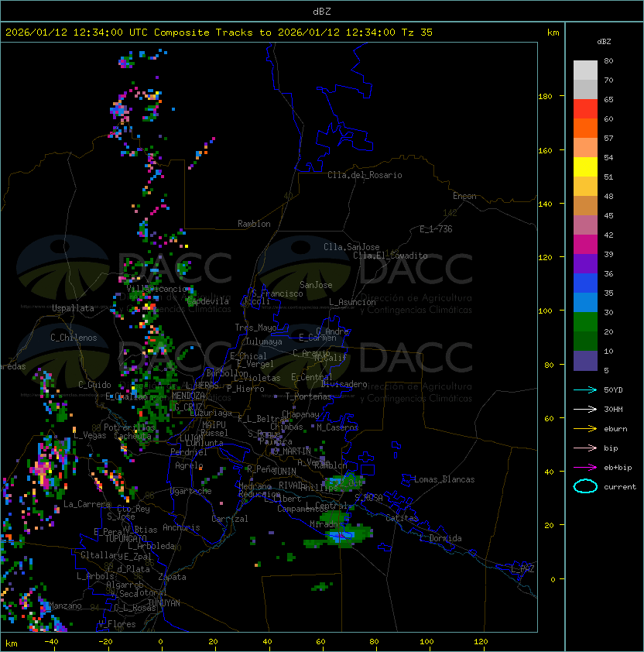This screenshot has height=652, width=644.
Task: Click the cyan 'current' ellipse symbol
Action: [x=585, y=486]
